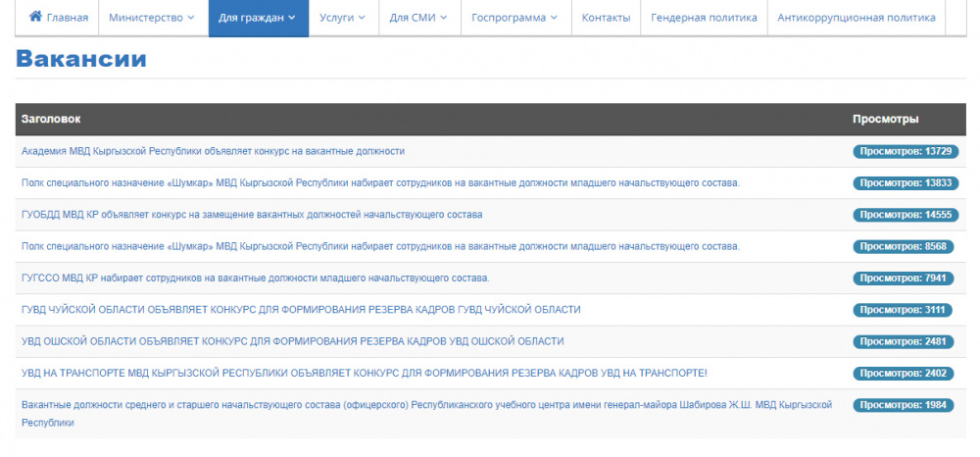The width and height of the screenshot is (980, 457).
Task: Expand the Министерство dropdown menu
Action: coord(151,18)
